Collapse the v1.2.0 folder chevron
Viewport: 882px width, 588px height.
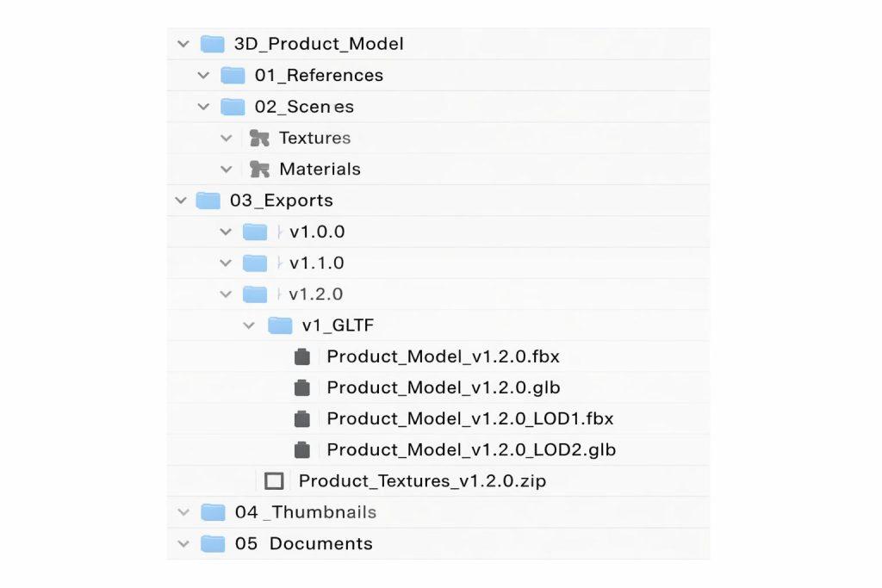tap(226, 294)
